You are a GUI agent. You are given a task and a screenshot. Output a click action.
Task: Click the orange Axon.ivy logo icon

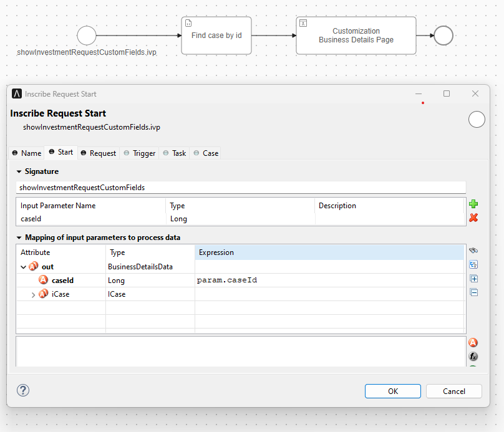[x=473, y=342]
